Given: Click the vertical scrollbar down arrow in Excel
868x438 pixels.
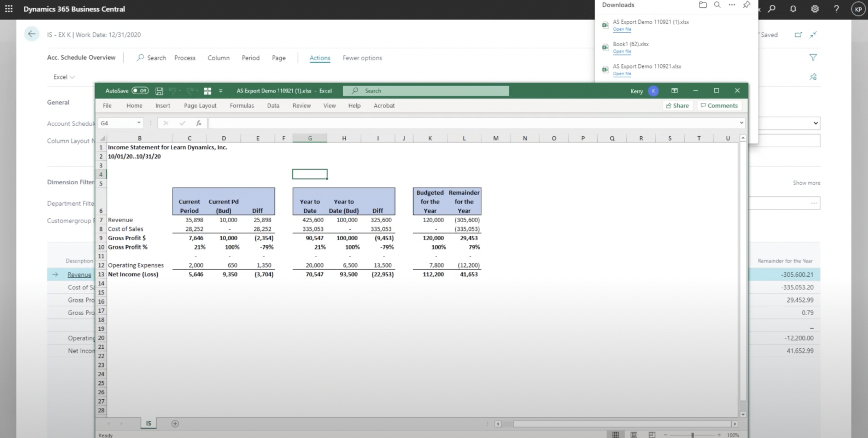Looking at the screenshot, I should (x=743, y=414).
